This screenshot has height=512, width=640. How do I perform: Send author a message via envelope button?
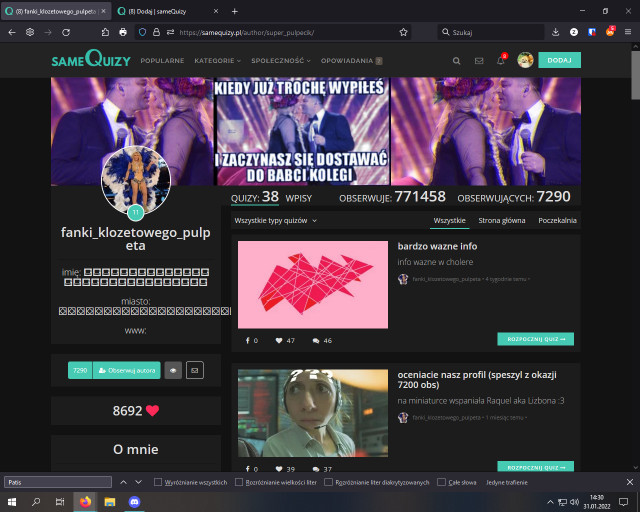(x=194, y=370)
